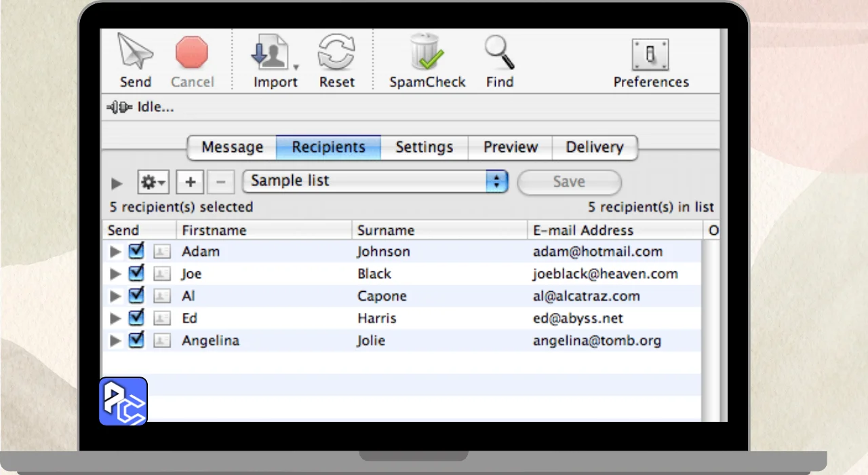Open the Sample list dropdown
This screenshot has height=475, width=868.
[x=375, y=181]
